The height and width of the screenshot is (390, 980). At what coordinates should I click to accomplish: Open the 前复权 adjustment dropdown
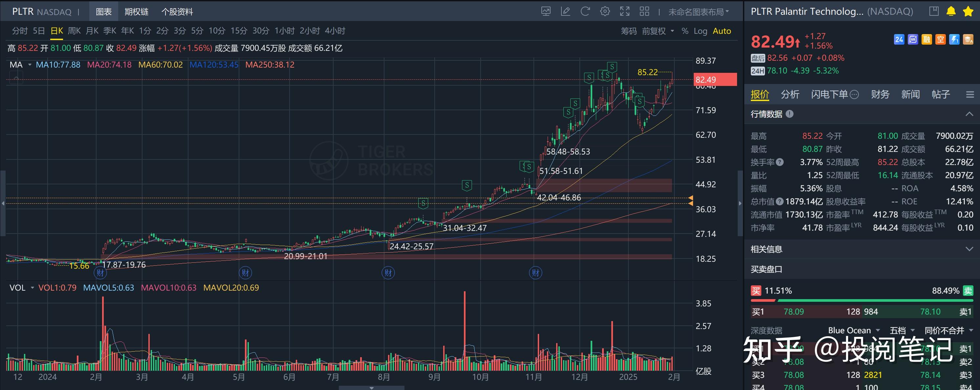658,31
